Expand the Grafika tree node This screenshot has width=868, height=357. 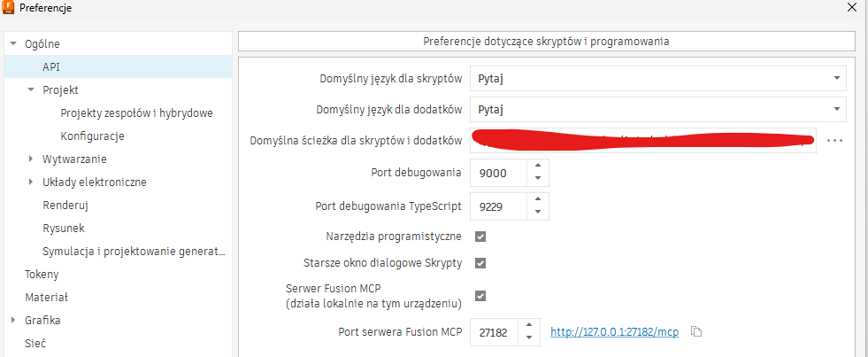click(13, 320)
